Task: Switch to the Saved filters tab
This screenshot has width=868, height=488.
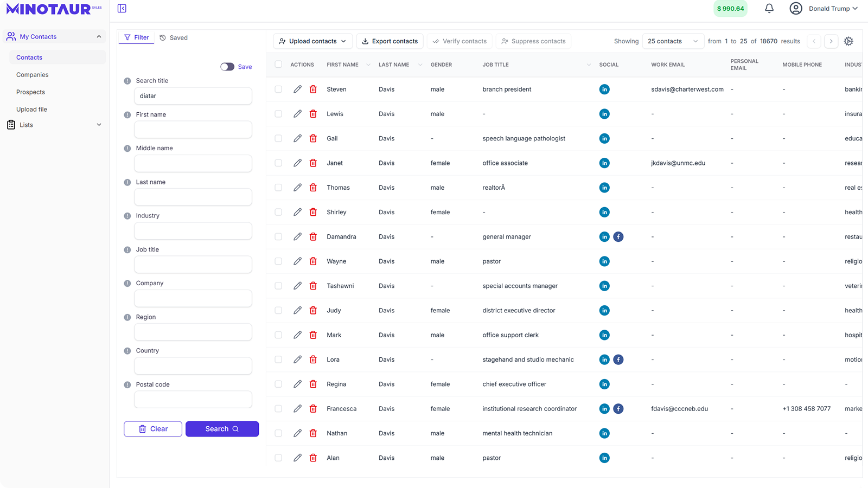Action: (x=174, y=37)
